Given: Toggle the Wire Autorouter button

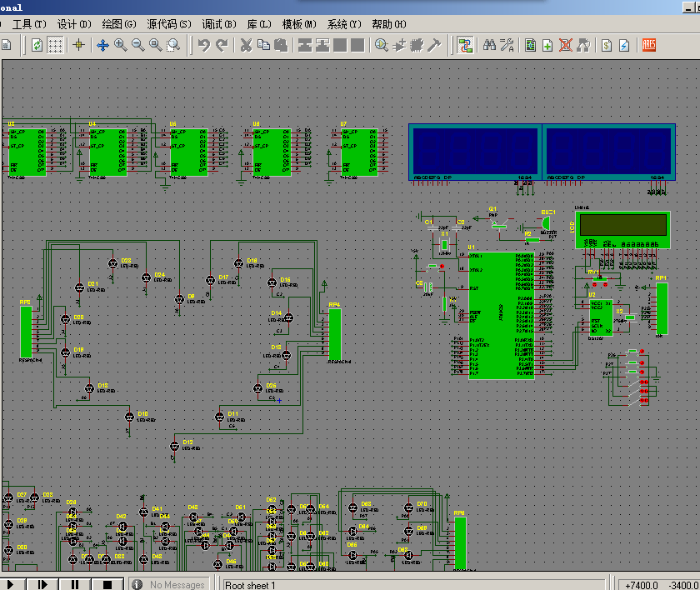Looking at the screenshot, I should click(465, 45).
